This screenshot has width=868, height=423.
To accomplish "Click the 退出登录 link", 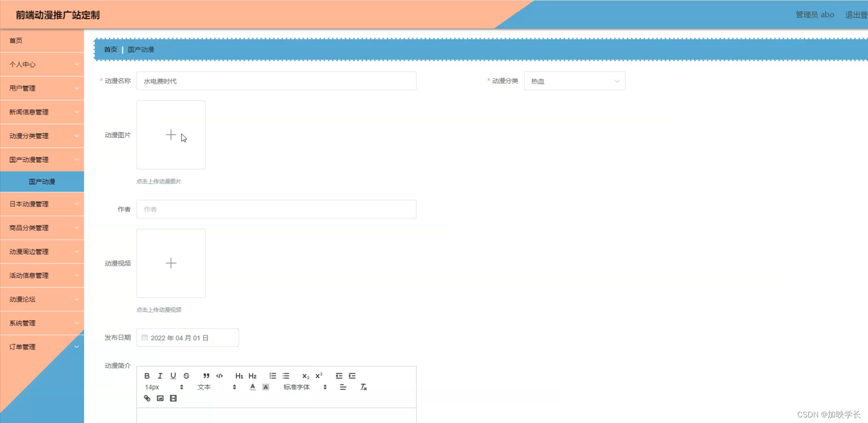I will [x=855, y=14].
